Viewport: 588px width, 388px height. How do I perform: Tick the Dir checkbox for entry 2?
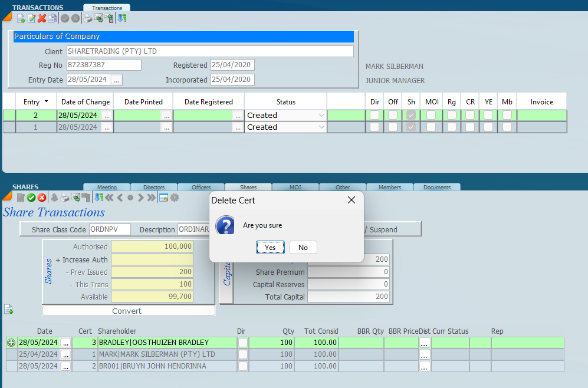pos(375,116)
